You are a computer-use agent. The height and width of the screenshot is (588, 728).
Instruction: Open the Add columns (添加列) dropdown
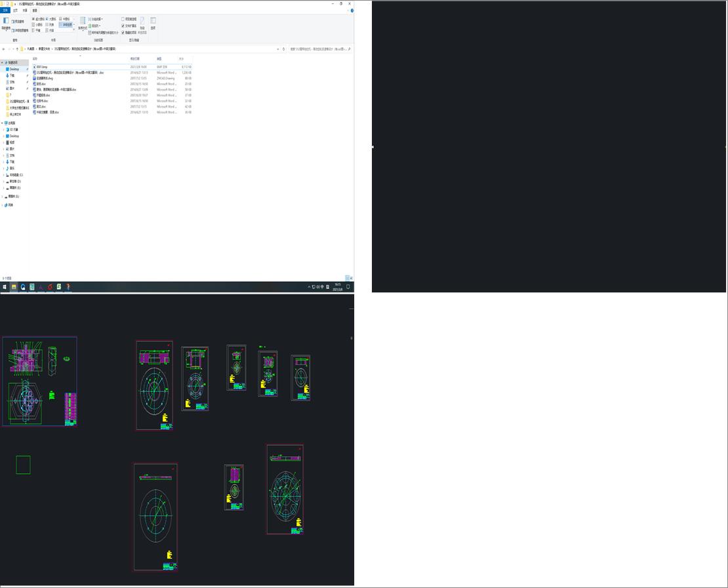(94, 26)
